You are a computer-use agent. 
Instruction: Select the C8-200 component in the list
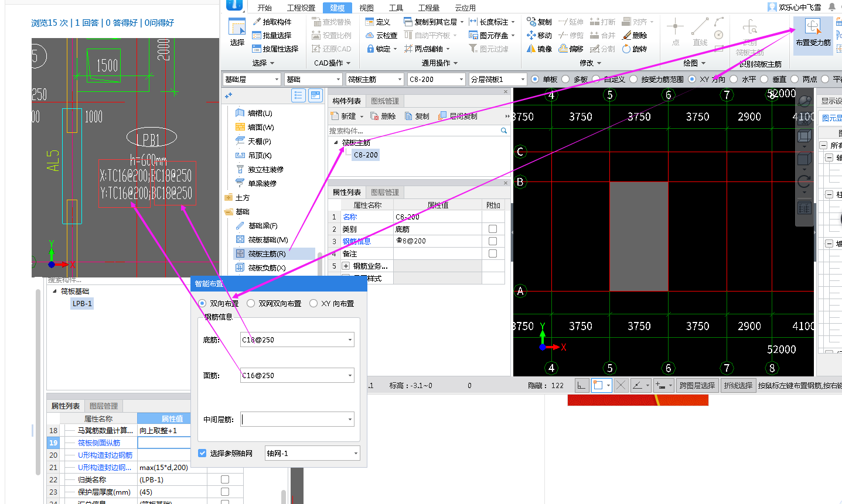366,155
